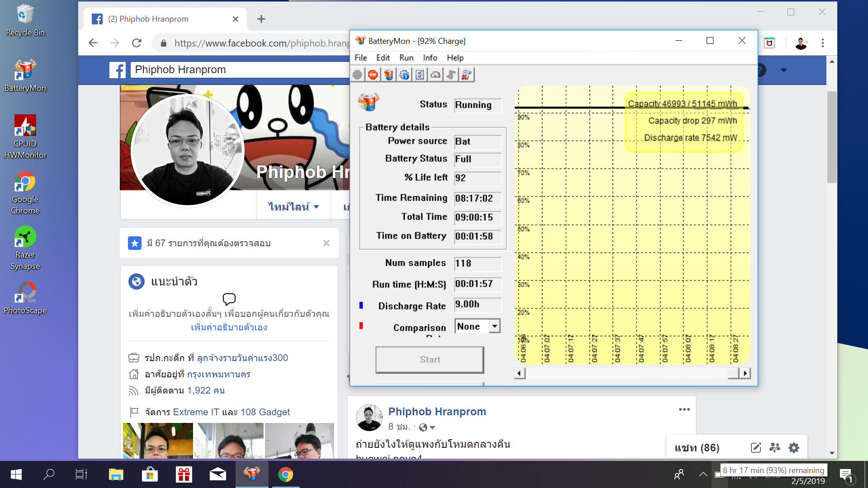Open CPUID HWMonitor desktop shortcut

[25, 136]
